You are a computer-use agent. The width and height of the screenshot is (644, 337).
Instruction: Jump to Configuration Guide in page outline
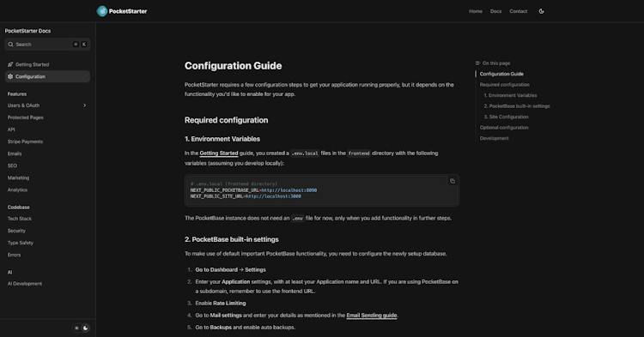[501, 74]
